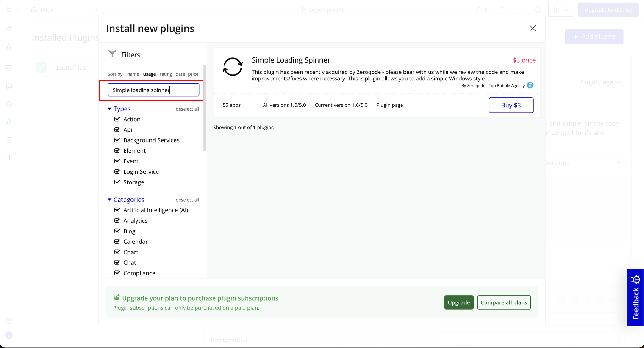644x348 pixels.
Task: Click deselect all for Types
Action: point(187,109)
